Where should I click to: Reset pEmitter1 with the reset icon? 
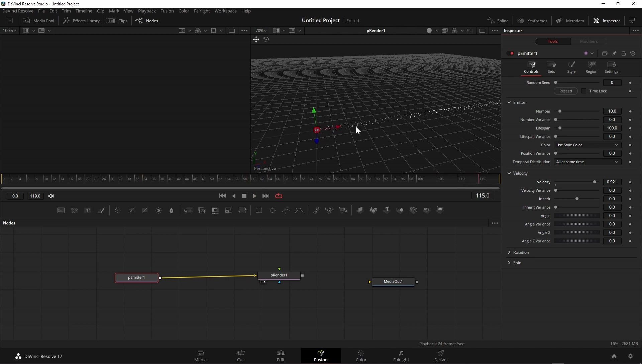(633, 53)
